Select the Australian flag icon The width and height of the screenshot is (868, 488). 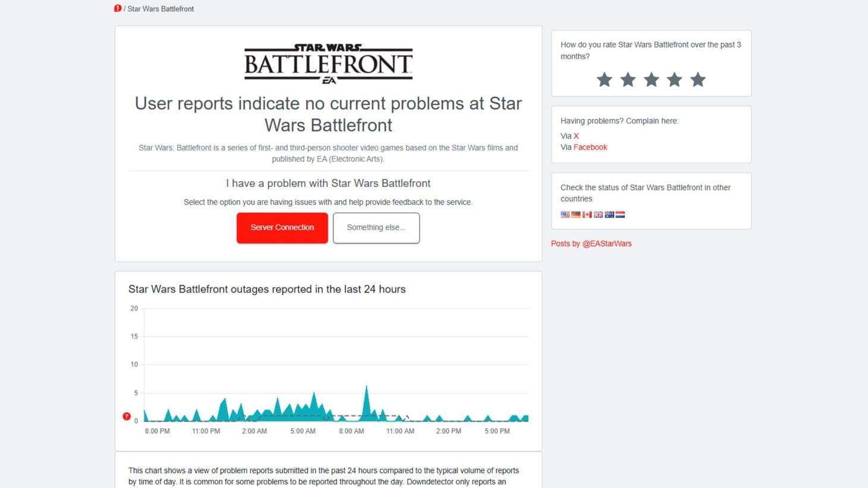(x=609, y=215)
